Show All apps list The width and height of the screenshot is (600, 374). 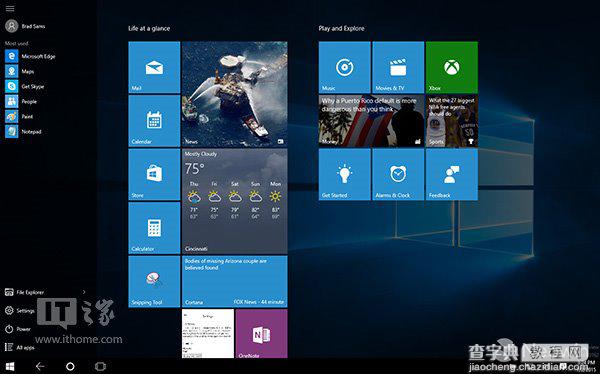[x=20, y=347]
